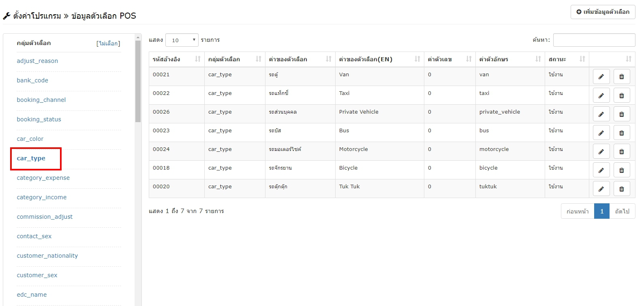This screenshot has height=306, width=644.
Task: Edit the Bicycle row
Action: coord(601,170)
